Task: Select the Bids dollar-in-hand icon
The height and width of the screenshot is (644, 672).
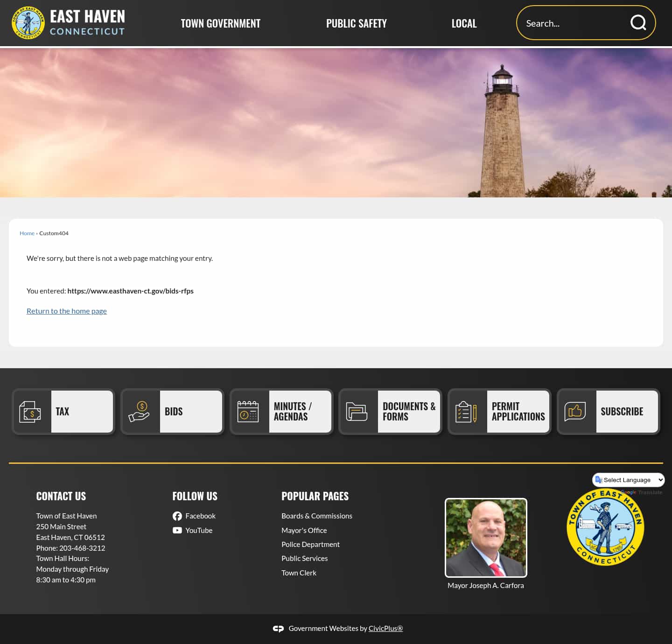Action: pyautogui.click(x=140, y=411)
